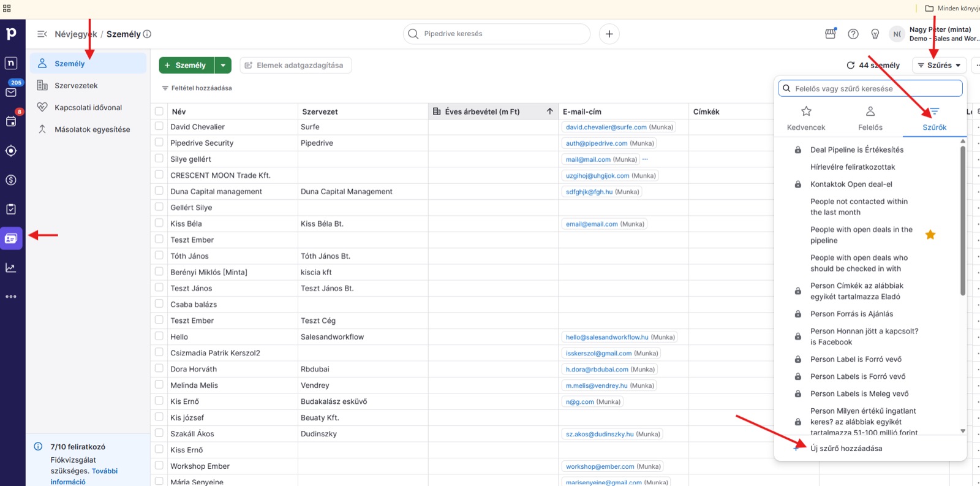Click the filter list scrollbar
Screen dimensions: 980x486
point(963,221)
